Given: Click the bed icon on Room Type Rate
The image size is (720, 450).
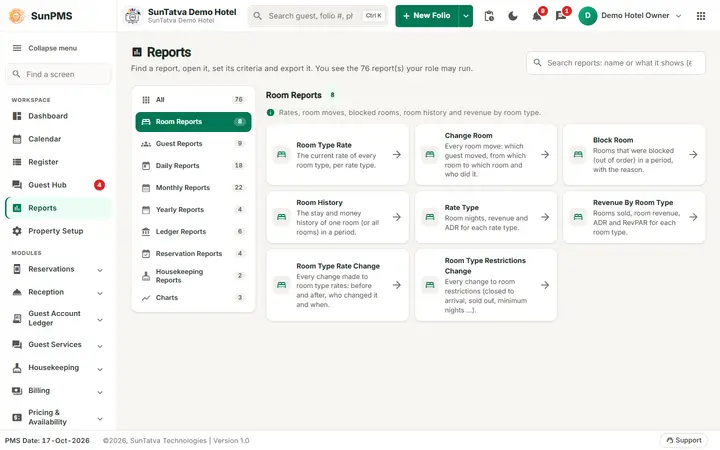Looking at the screenshot, I should [281, 155].
